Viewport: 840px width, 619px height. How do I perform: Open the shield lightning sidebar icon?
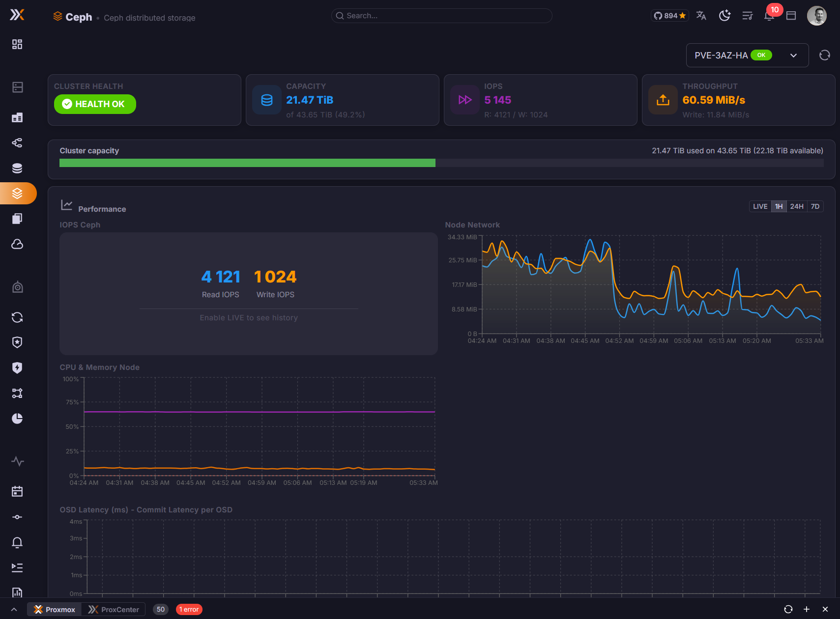[x=17, y=368]
